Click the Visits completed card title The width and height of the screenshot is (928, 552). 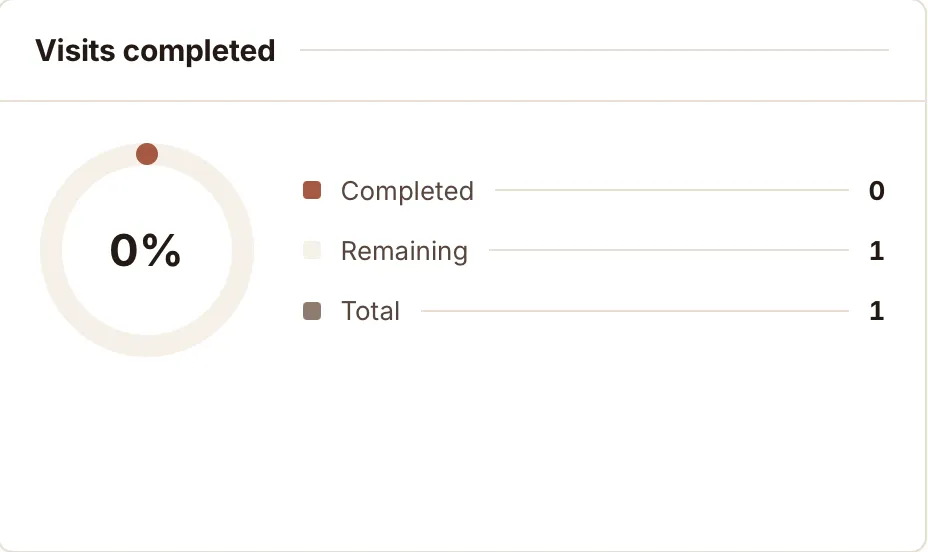[155, 50]
